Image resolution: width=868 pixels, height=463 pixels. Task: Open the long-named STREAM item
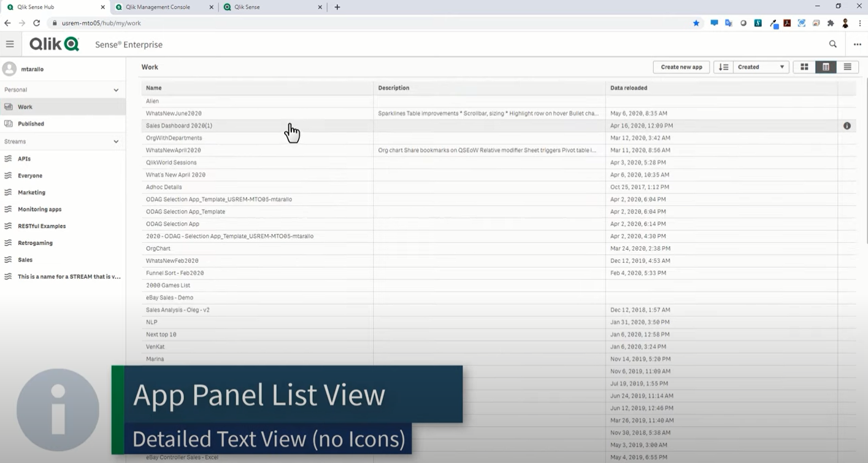63,277
